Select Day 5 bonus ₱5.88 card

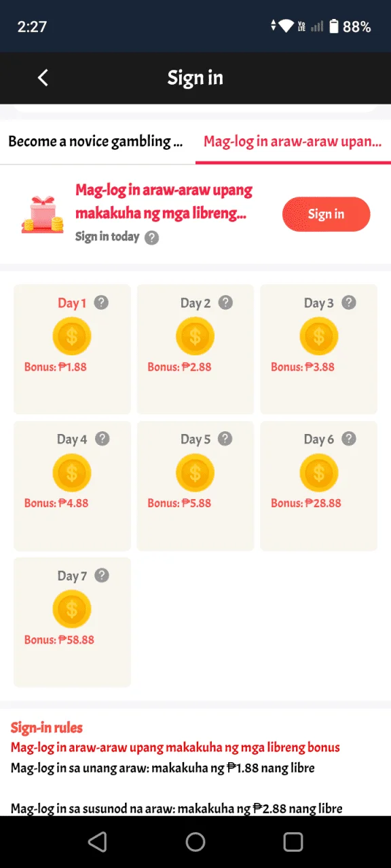tap(195, 486)
